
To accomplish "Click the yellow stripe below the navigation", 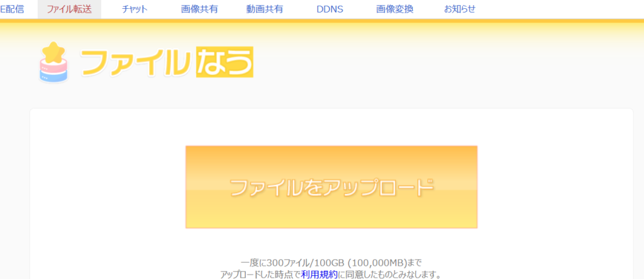I will click(x=322, y=21).
